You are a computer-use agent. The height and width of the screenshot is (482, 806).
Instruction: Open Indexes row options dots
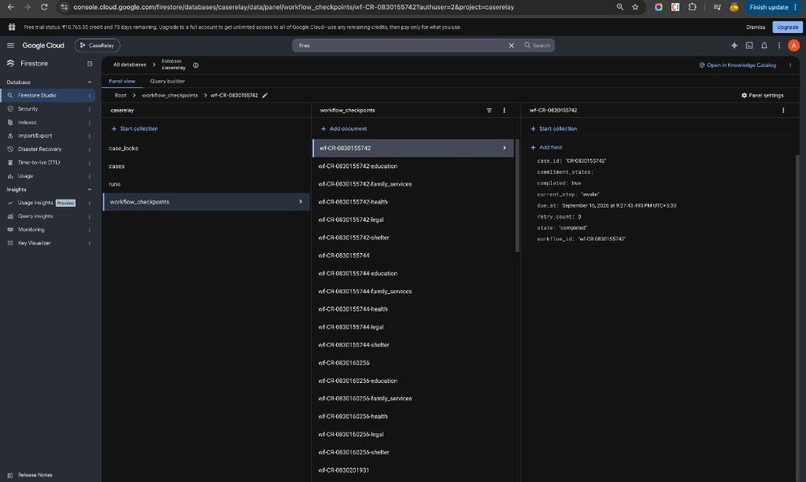click(x=89, y=122)
